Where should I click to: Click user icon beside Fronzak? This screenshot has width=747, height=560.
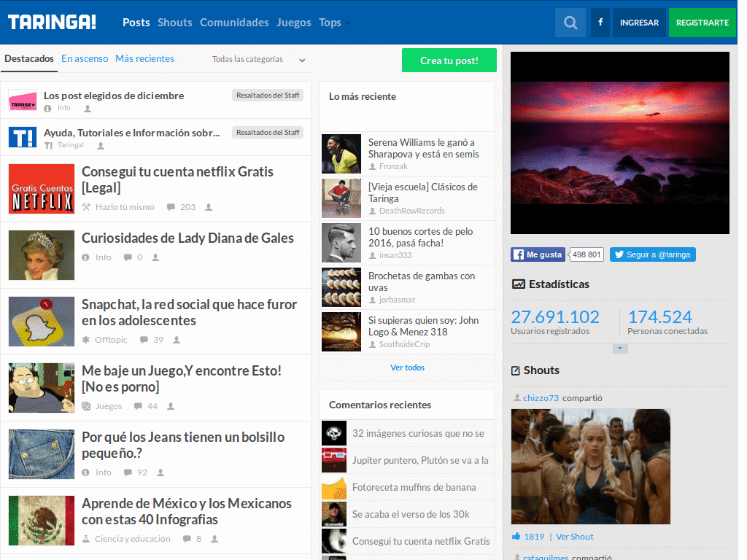pos(373,167)
